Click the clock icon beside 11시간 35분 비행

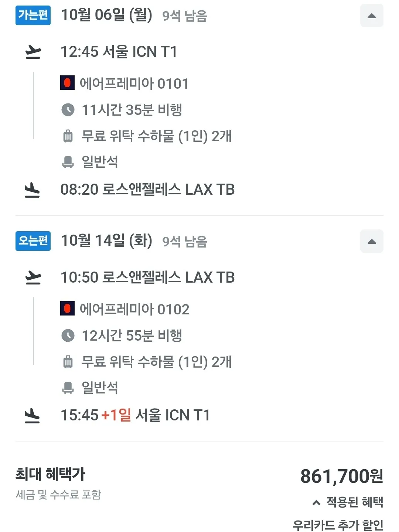pyautogui.click(x=68, y=110)
